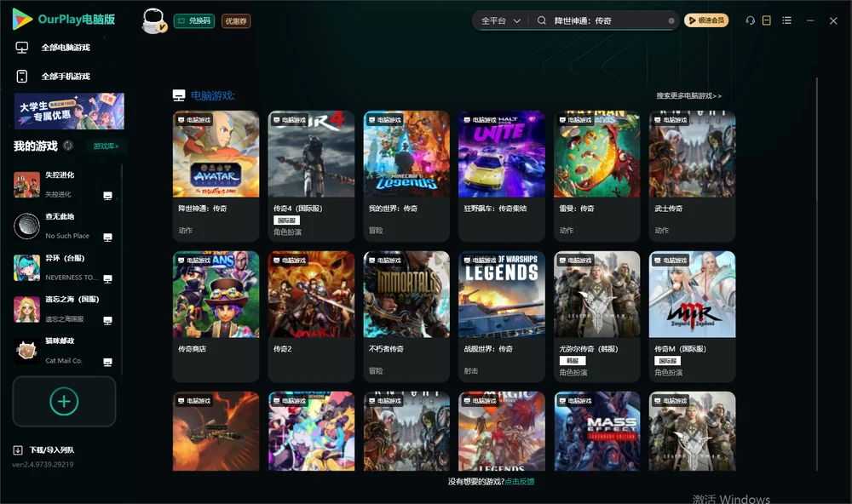Click the PC icon in 失控进化 row
Viewport: 852px width, 504px height.
pyautogui.click(x=107, y=196)
